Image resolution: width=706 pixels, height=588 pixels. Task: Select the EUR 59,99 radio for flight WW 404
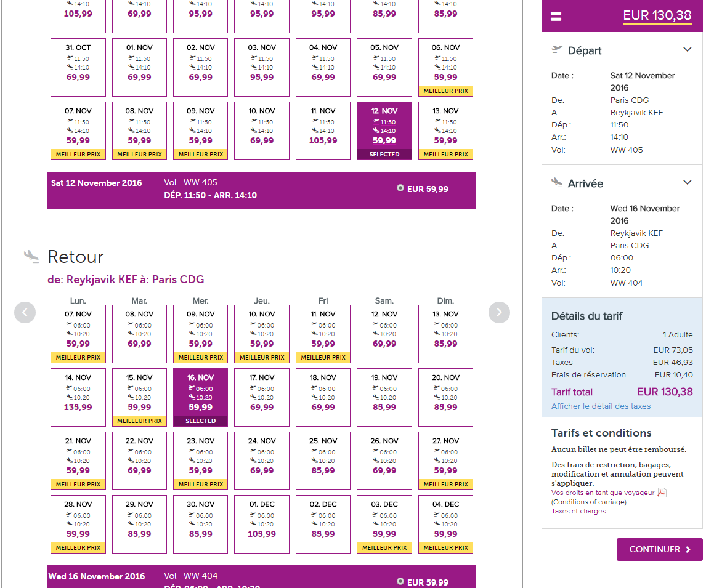coord(400,581)
